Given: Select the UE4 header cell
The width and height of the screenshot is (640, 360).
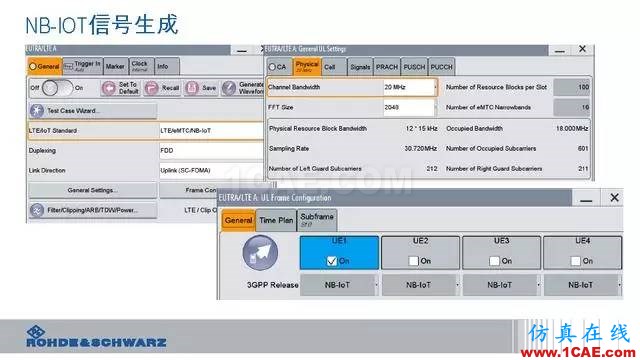Looking at the screenshot, I should point(582,253).
